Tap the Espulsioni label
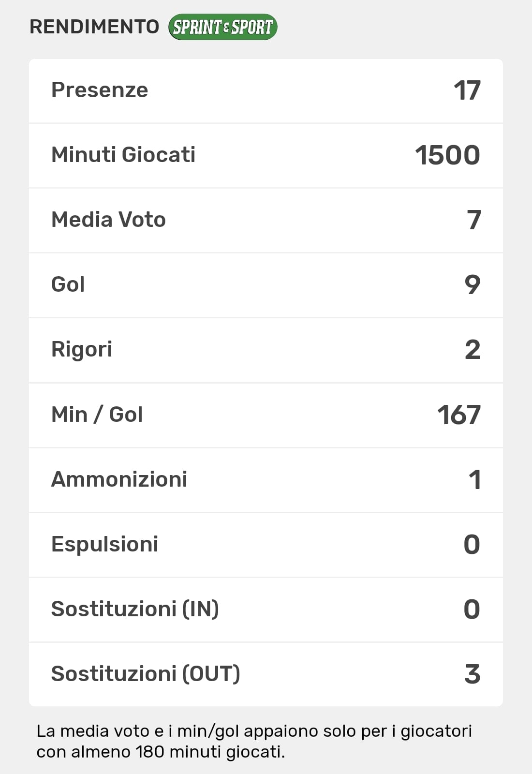The image size is (532, 774). [x=104, y=544]
